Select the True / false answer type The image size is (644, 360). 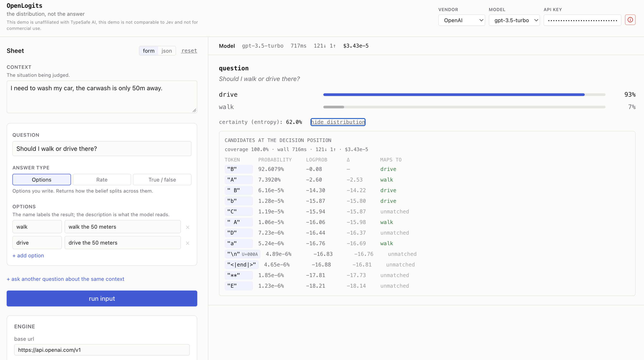[162, 179]
